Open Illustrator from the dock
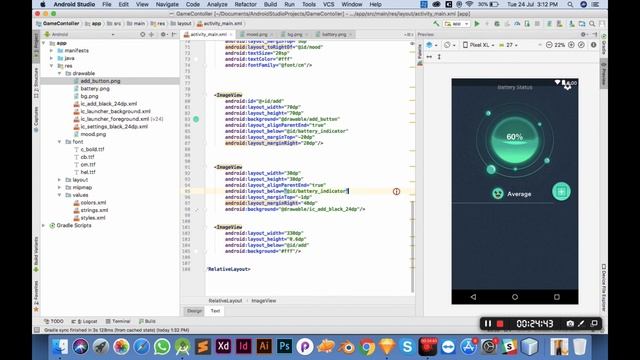Image resolution: width=640 pixels, height=360 pixels. (x=264, y=346)
